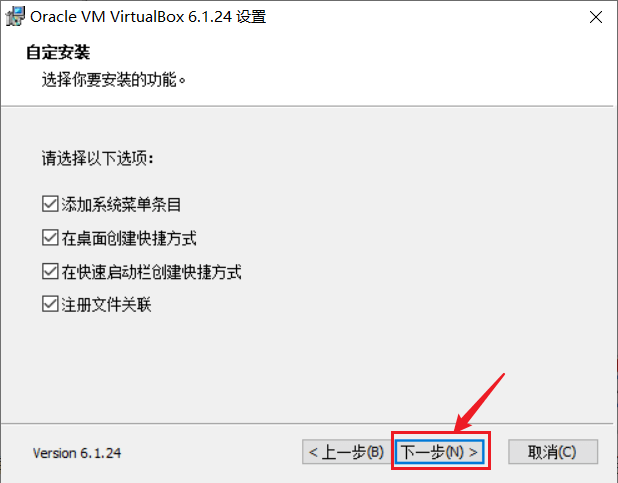Click the VirtualBox installer icon in title bar
The height and width of the screenshot is (483, 618).
pos(15,16)
